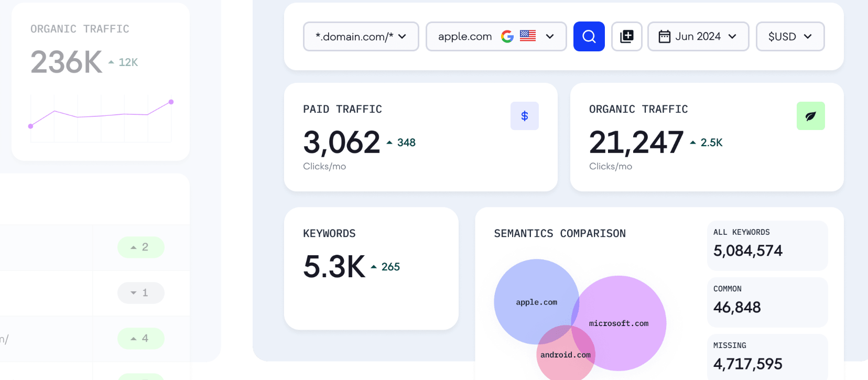Click the Missing 4,717,595 card
This screenshot has height=380, width=868.
click(767, 357)
